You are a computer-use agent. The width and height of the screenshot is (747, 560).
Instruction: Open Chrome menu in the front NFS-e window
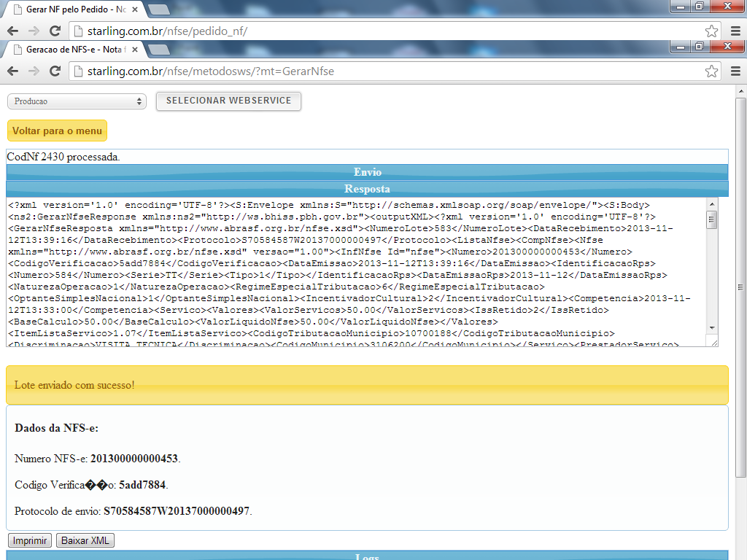click(x=735, y=71)
